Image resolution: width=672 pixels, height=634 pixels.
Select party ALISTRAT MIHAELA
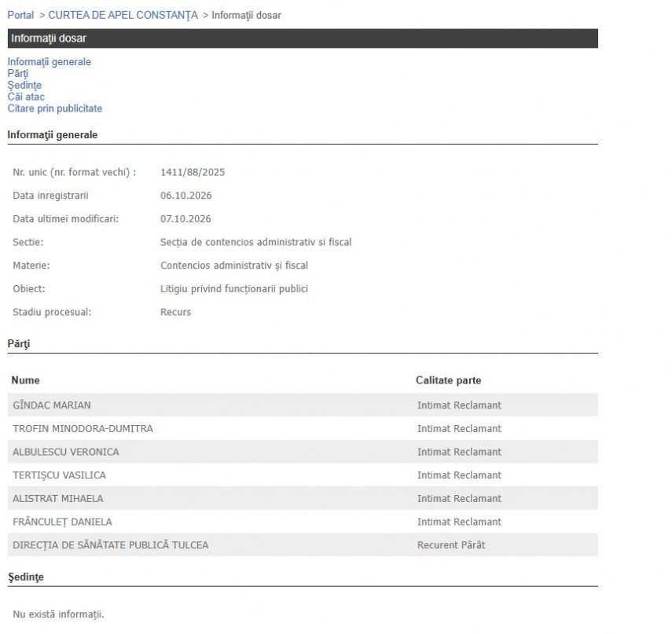pyautogui.click(x=58, y=499)
